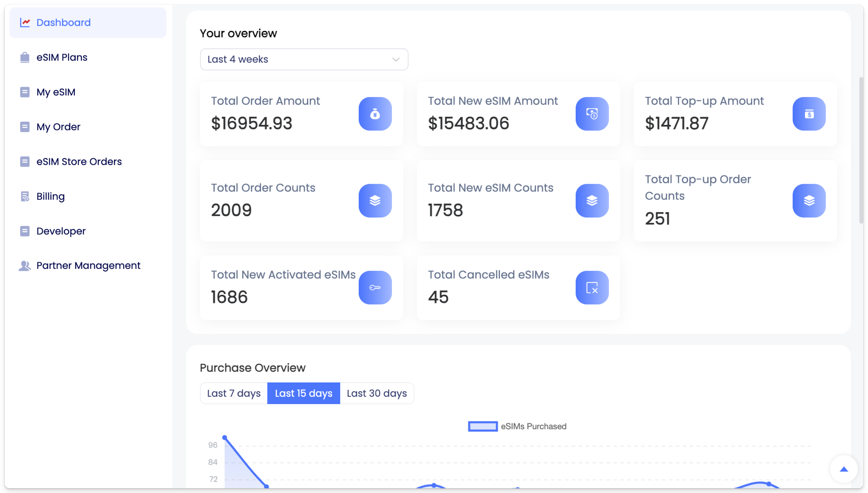
Task: Go to the Billing section
Action: pyautogui.click(x=50, y=196)
